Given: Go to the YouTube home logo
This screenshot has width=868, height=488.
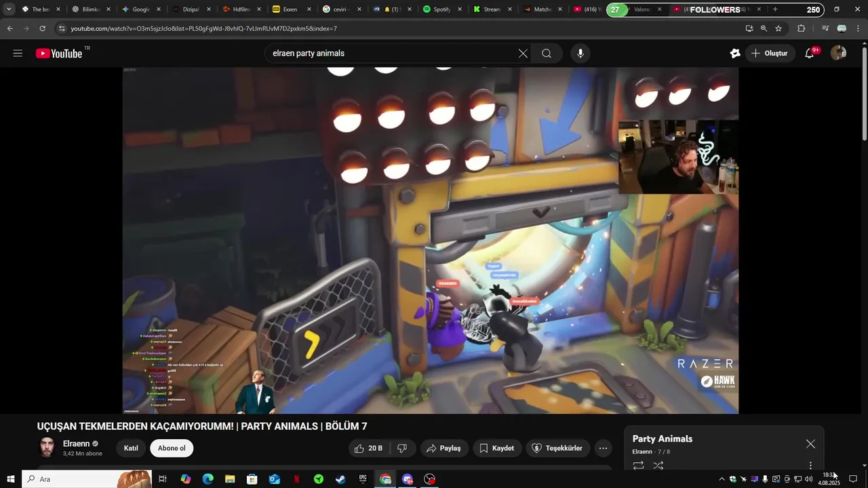Looking at the screenshot, I should tap(60, 54).
